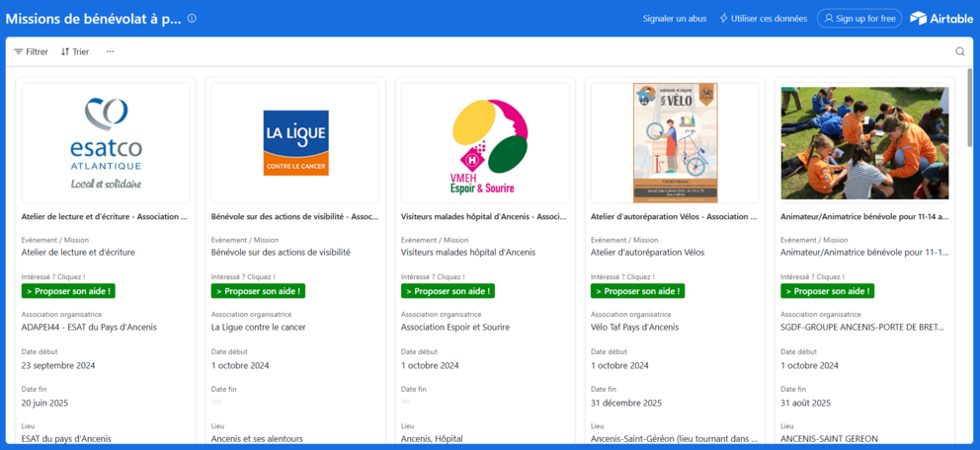Click Vélo Taf Pays d'Ancenis text
The height and width of the screenshot is (450, 980).
click(634, 327)
